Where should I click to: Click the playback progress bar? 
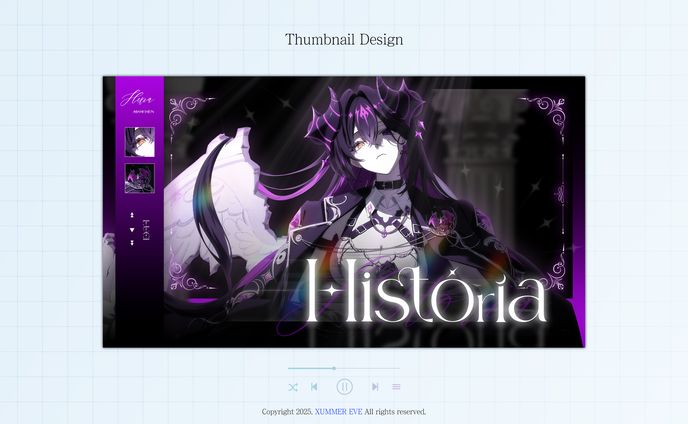coord(344,368)
